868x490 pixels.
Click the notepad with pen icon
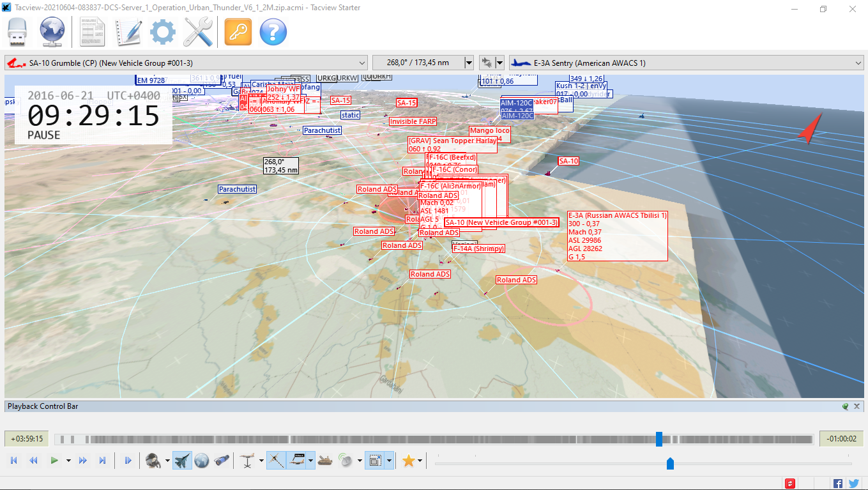128,32
